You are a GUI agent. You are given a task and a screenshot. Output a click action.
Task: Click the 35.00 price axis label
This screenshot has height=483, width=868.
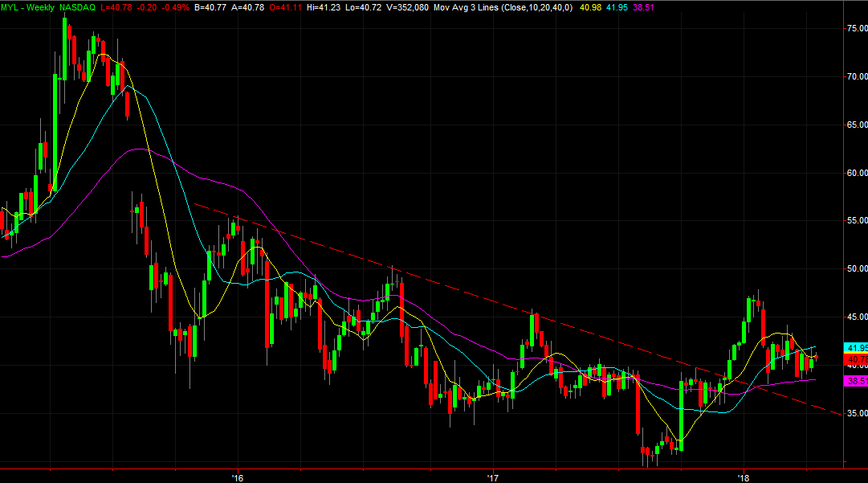tap(857, 413)
